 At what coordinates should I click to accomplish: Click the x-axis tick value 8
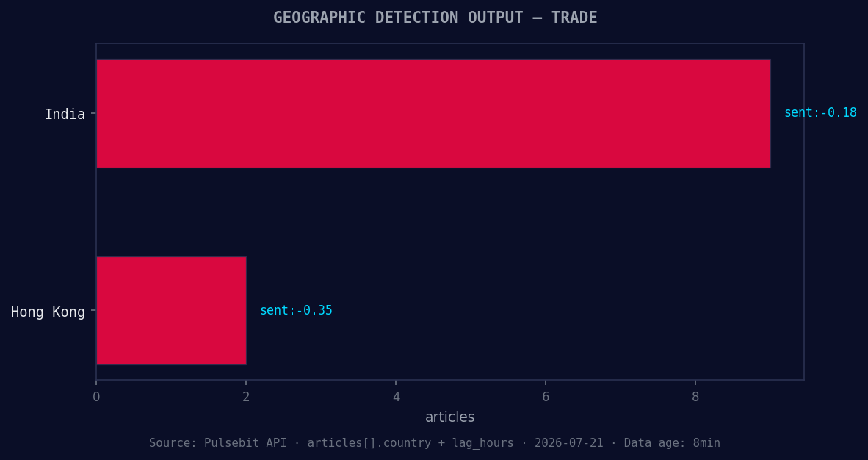[695, 397]
